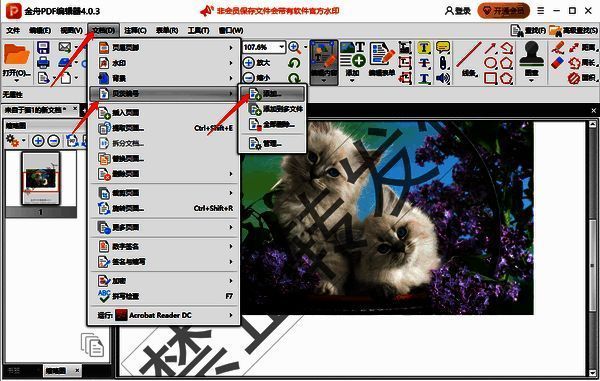Image resolution: width=600 pixels, height=381 pixels.
Task: Choose 添加到多文件 add to multiple files
Action: click(x=272, y=109)
